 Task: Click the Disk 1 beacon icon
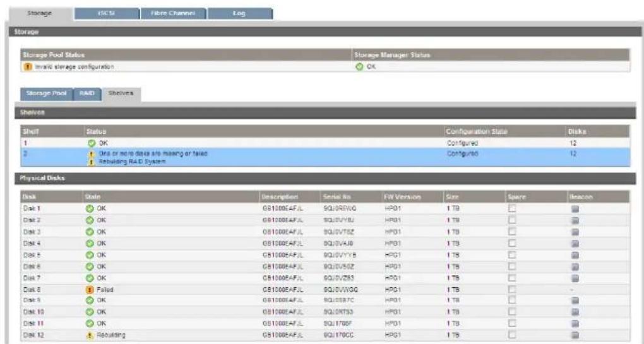point(575,208)
